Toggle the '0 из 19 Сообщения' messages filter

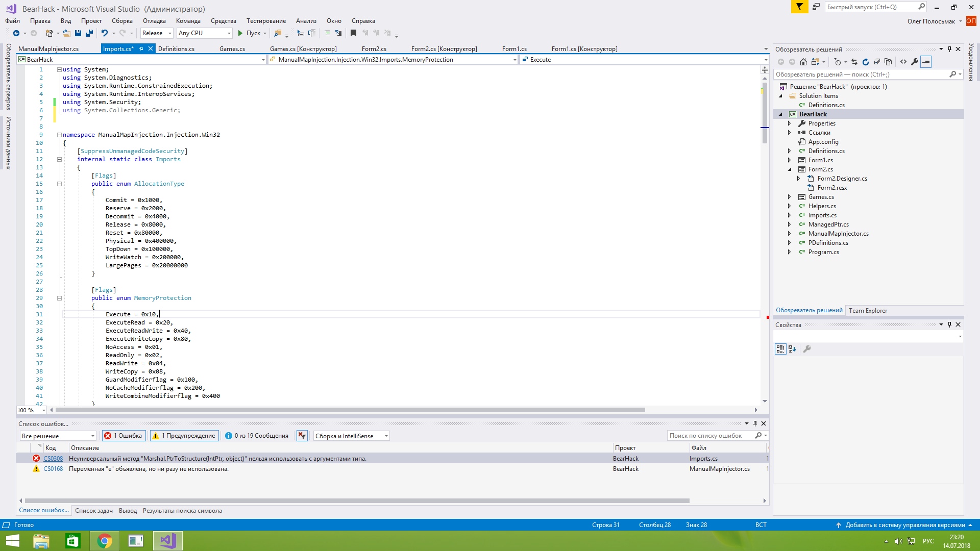click(x=257, y=436)
